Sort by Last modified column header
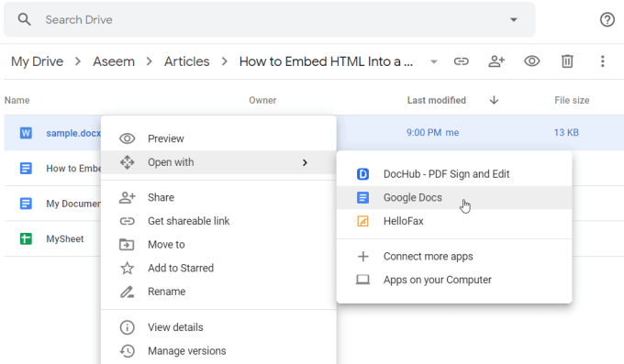This screenshot has width=624, height=364. tap(437, 100)
